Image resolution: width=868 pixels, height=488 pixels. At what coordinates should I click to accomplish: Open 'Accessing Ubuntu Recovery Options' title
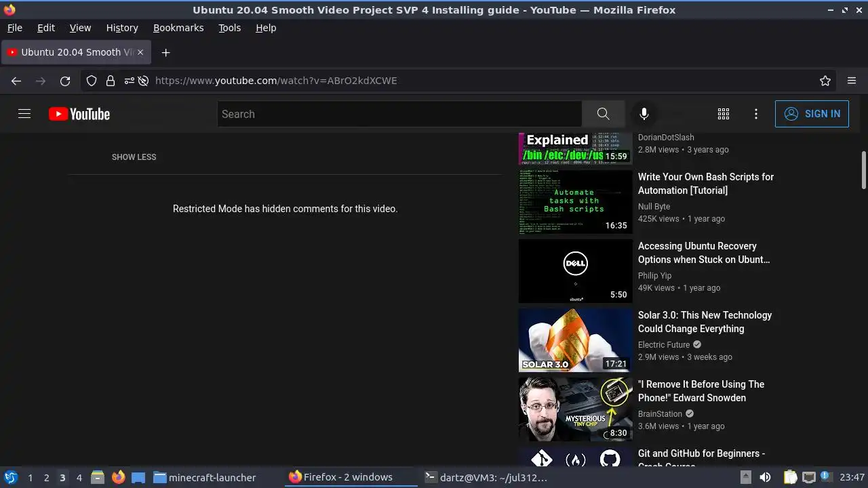(704, 253)
